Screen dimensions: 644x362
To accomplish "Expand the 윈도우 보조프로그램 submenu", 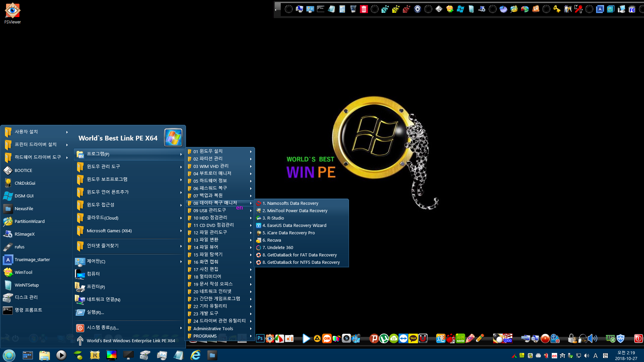I will pos(129,179).
